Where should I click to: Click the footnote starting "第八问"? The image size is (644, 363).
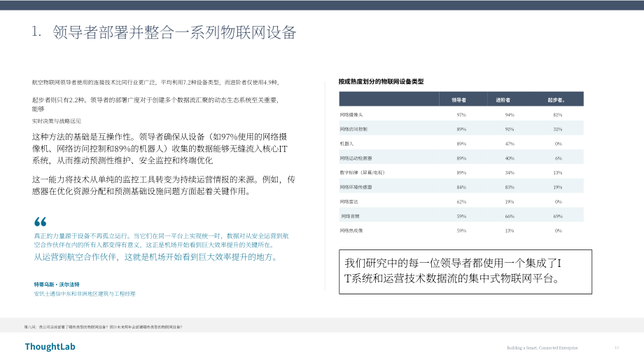[x=103, y=327]
